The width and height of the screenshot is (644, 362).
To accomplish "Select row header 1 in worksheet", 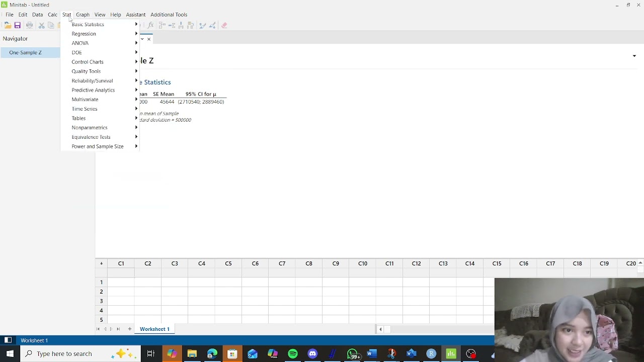I will (101, 282).
